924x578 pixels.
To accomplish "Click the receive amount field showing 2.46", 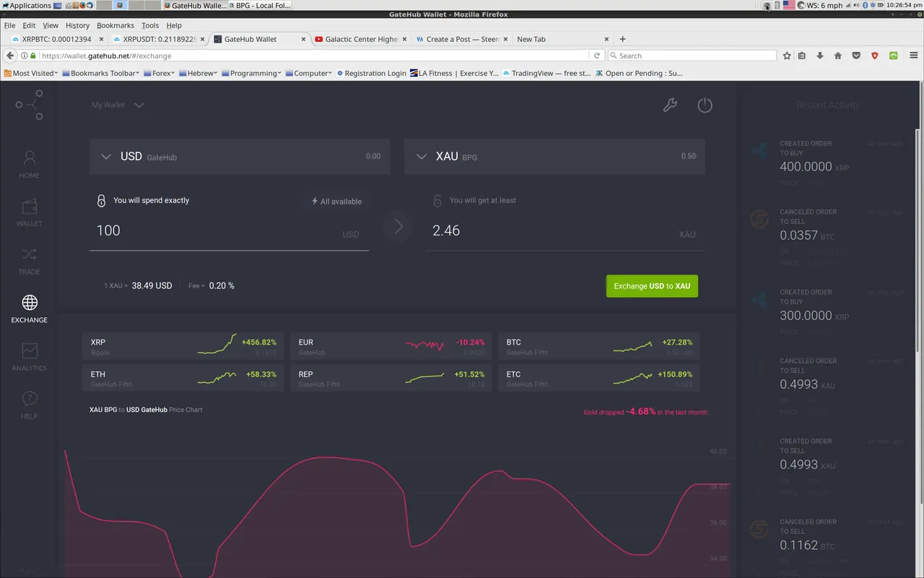I will (x=565, y=231).
